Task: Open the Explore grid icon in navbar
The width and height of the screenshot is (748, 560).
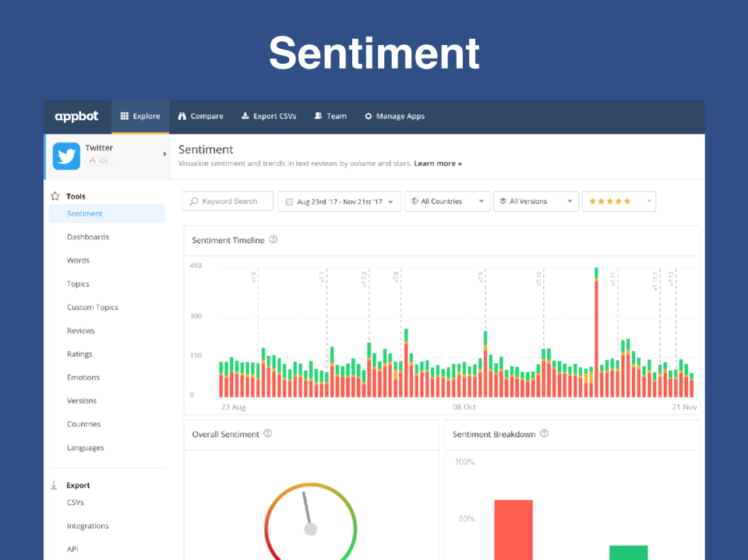Action: pos(124,115)
